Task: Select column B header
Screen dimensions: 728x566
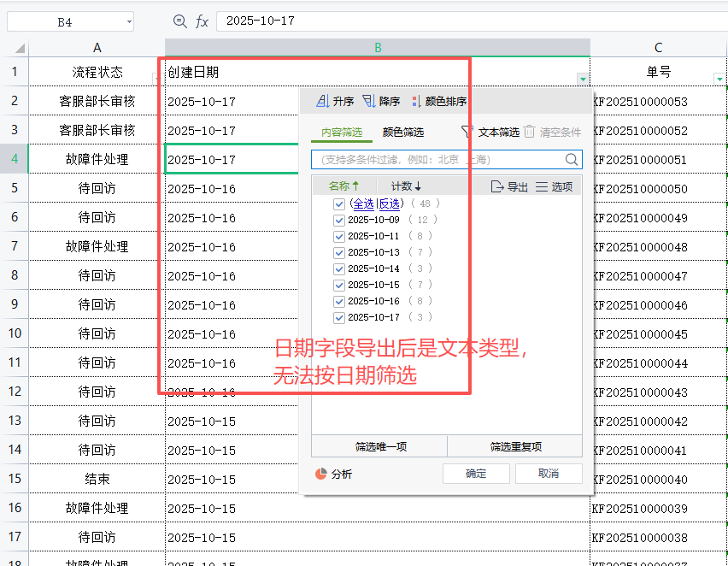Action: point(378,48)
